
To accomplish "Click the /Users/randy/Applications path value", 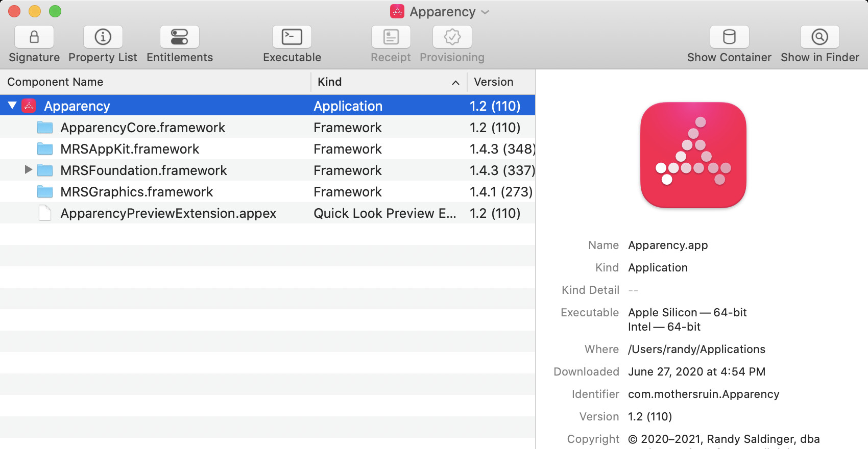I will pyautogui.click(x=696, y=350).
